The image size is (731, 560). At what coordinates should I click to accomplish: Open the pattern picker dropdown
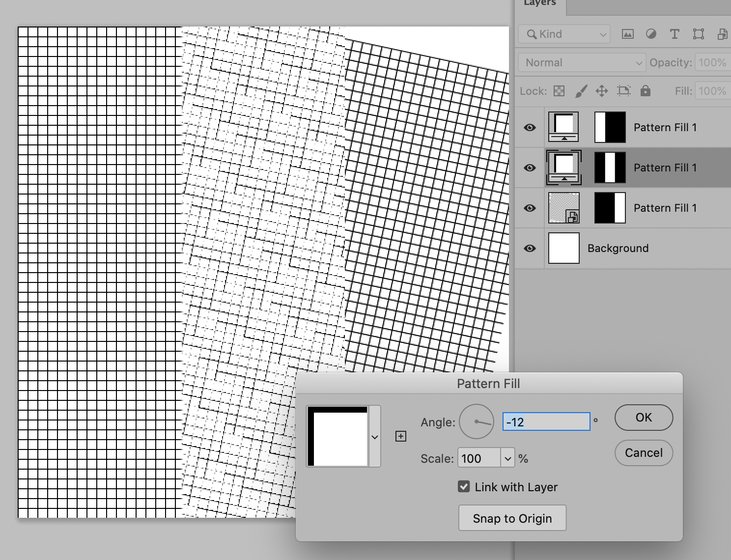[x=374, y=436]
